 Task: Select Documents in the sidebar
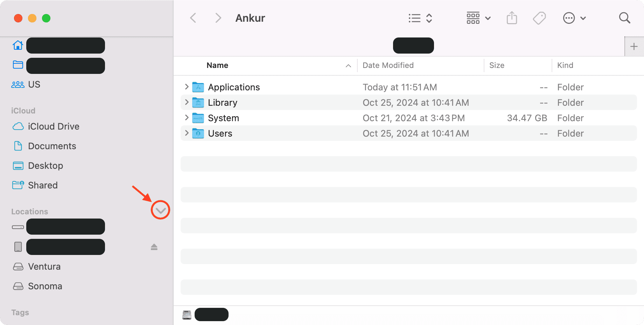click(52, 146)
